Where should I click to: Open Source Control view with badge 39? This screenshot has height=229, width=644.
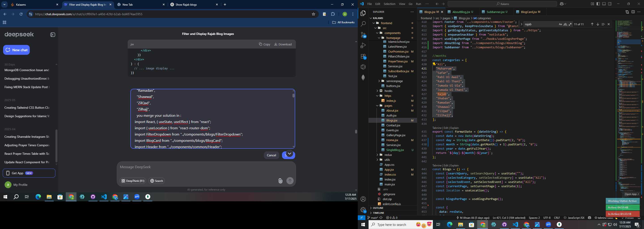click(x=363, y=35)
